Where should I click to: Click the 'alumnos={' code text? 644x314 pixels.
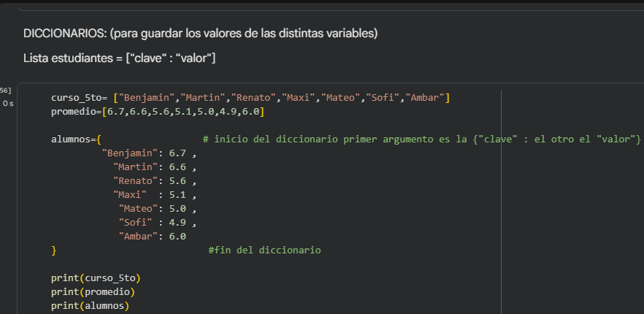point(76,139)
